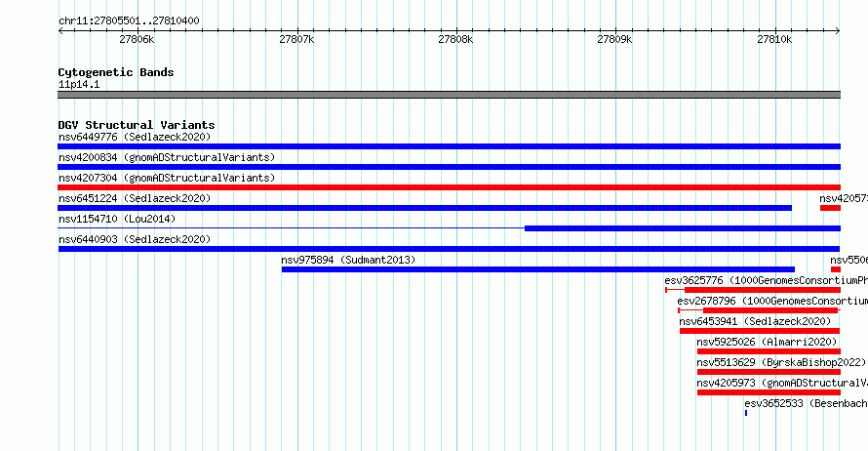Select the small red bar under nsv5506
The image size is (868, 451).
(x=836, y=269)
